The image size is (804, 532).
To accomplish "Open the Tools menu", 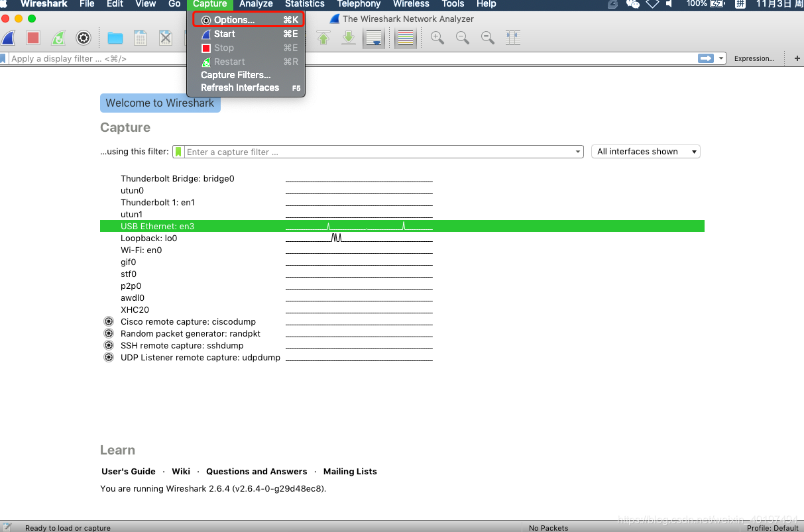I will (x=453, y=4).
